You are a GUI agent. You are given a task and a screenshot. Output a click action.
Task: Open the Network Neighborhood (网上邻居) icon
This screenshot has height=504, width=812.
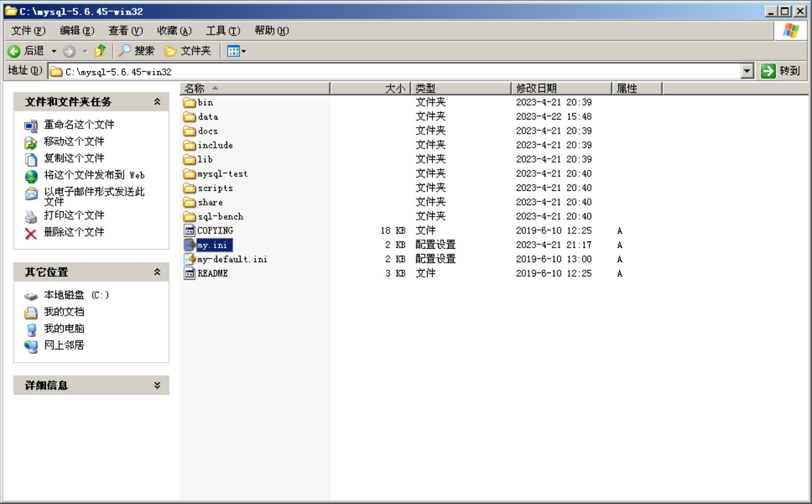31,346
